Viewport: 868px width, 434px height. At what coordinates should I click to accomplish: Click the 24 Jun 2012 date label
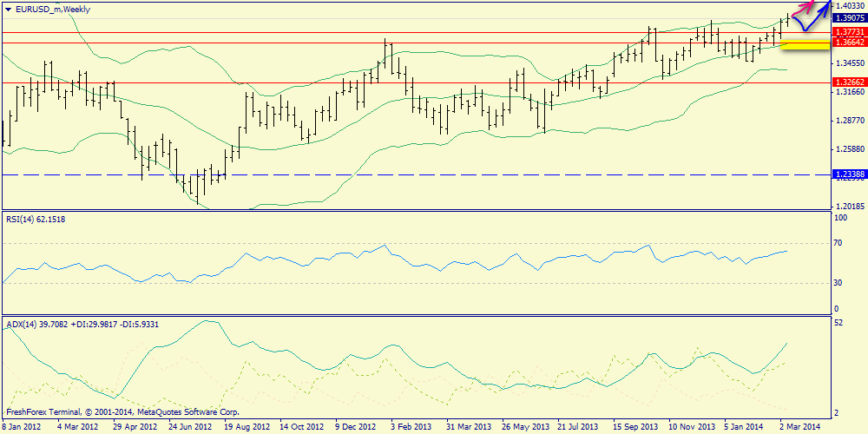pyautogui.click(x=190, y=427)
